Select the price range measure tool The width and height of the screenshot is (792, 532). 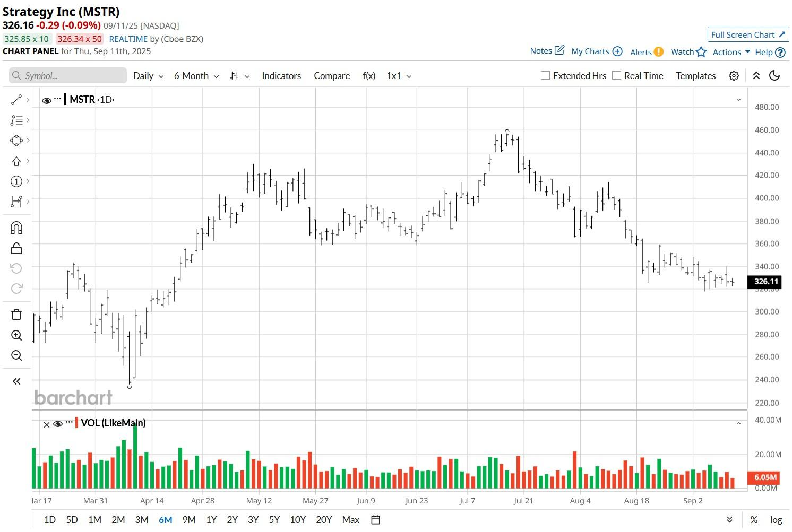[16, 202]
